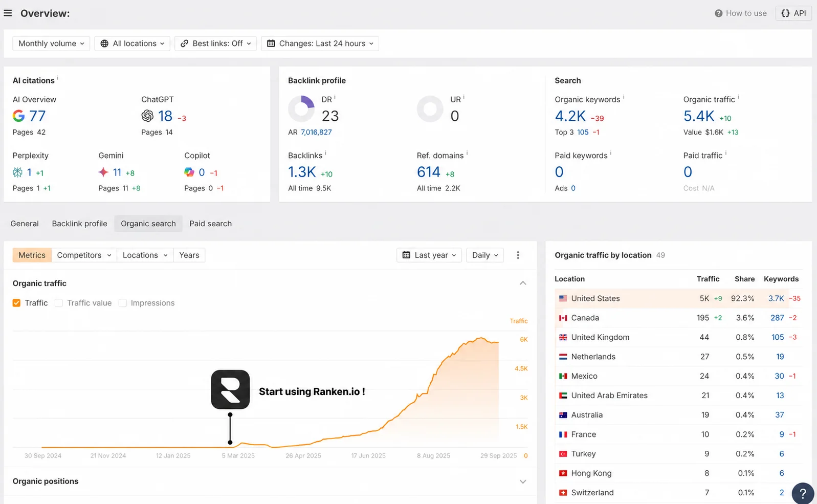Open the Last year date range dropdown
Viewport: 817px width, 504px height.
pos(429,255)
